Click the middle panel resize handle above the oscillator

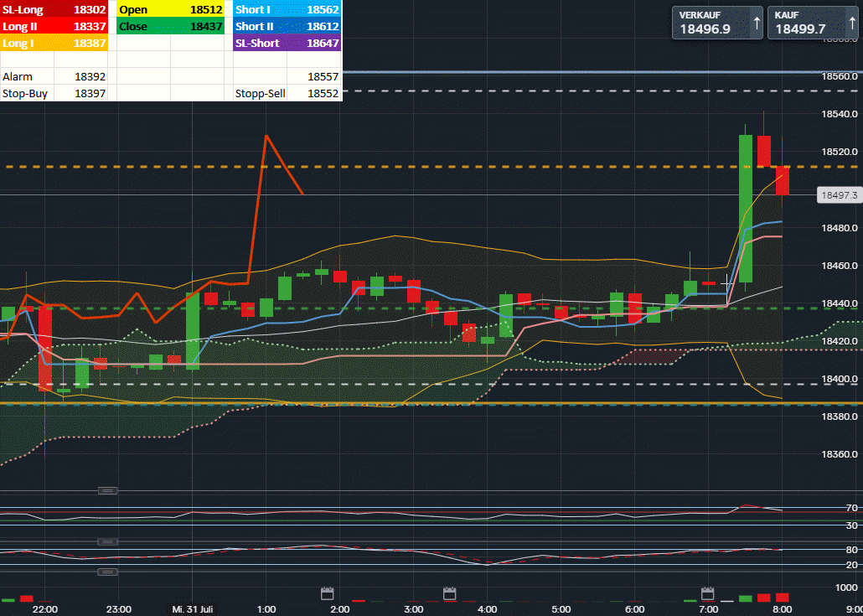click(x=107, y=542)
